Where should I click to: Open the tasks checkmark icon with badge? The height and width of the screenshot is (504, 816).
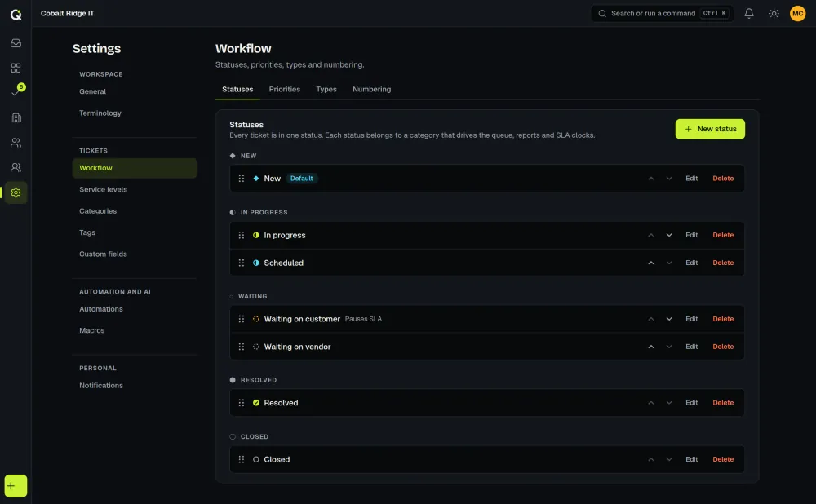point(16,93)
